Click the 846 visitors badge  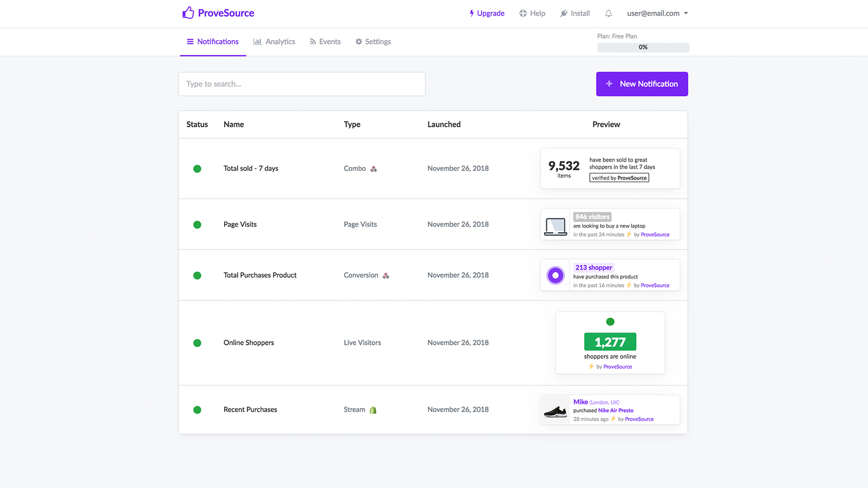pyautogui.click(x=592, y=216)
